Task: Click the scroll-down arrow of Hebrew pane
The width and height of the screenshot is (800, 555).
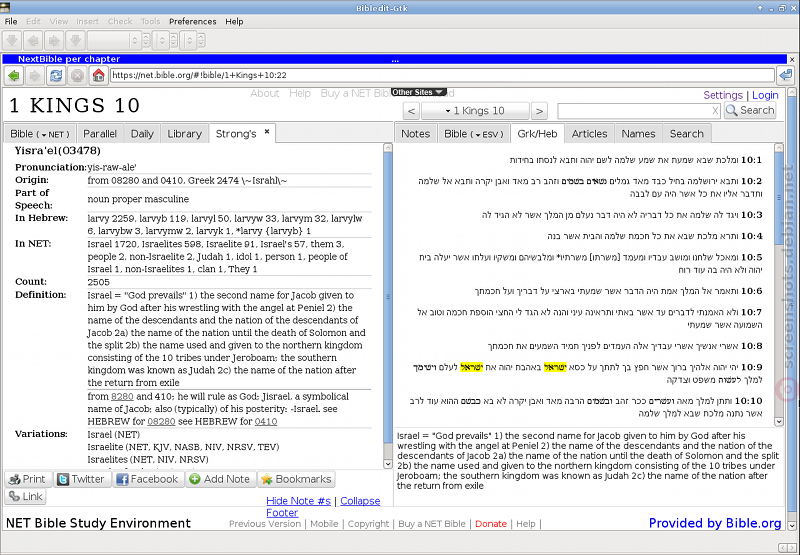Action: point(779,422)
